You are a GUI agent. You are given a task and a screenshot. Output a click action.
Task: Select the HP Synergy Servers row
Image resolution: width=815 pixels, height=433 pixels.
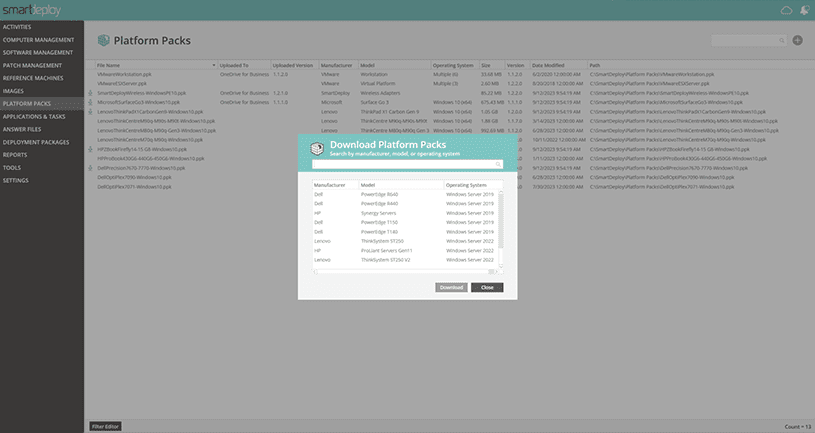pos(405,213)
